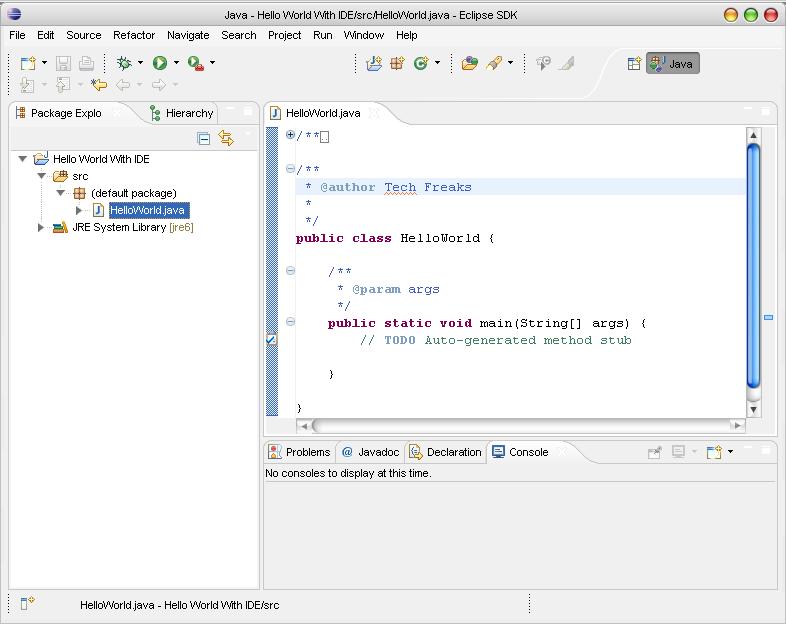
Task: Open the Search dropdown arrow
Action: coord(510,63)
